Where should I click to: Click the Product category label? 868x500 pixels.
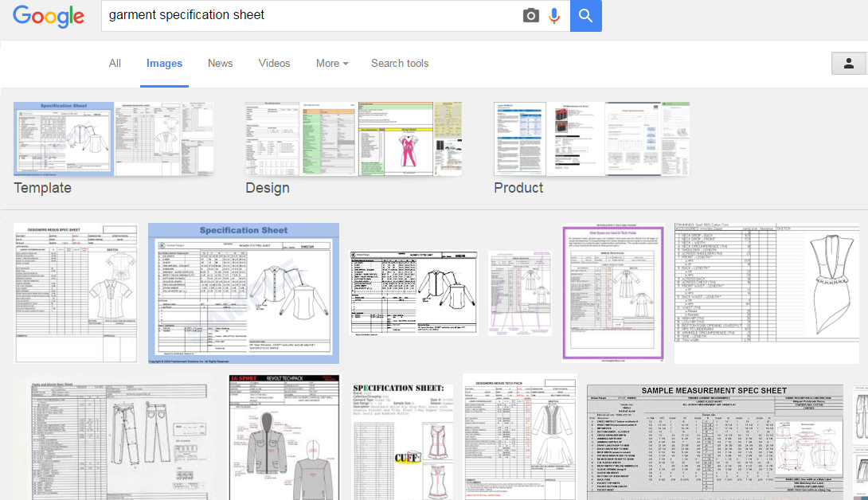coord(518,188)
